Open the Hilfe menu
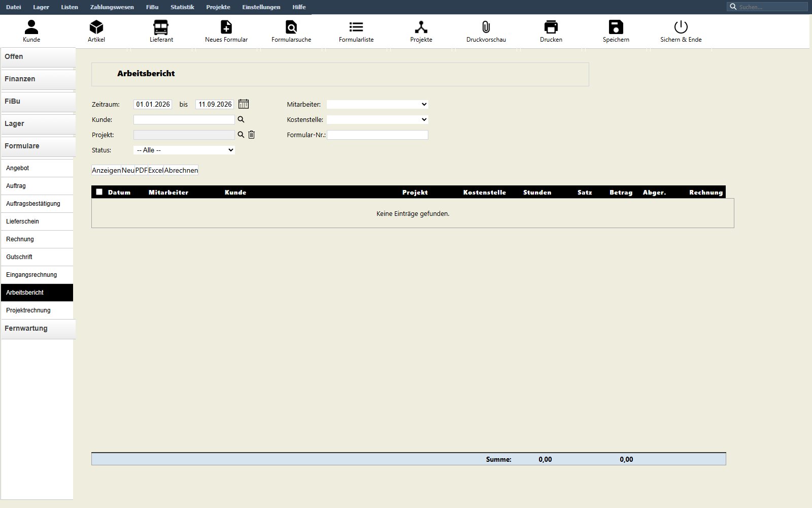Screen dimensions: 812x508 point(299,7)
